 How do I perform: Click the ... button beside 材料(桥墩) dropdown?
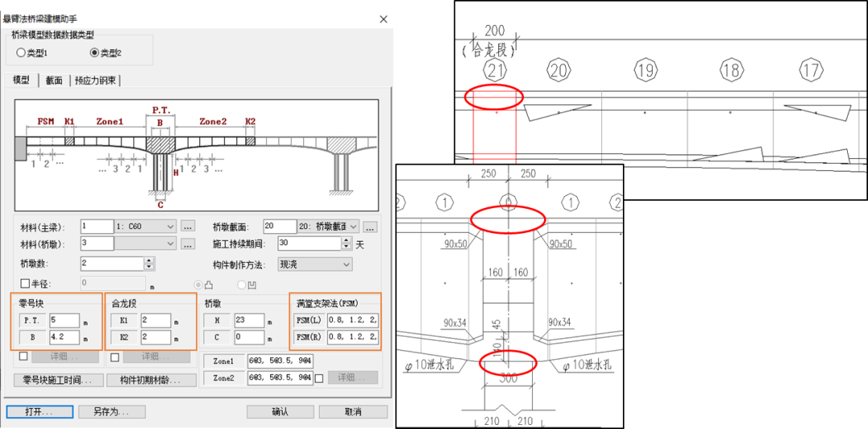(x=187, y=243)
